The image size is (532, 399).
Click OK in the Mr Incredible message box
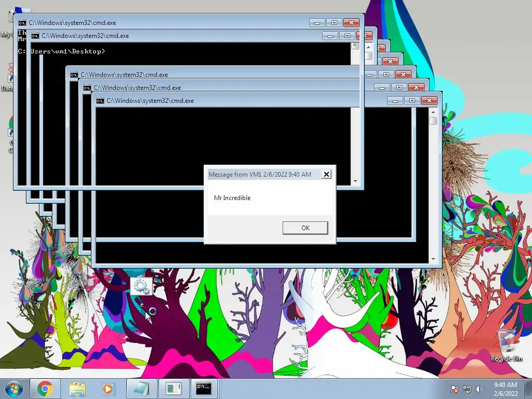[305, 228]
